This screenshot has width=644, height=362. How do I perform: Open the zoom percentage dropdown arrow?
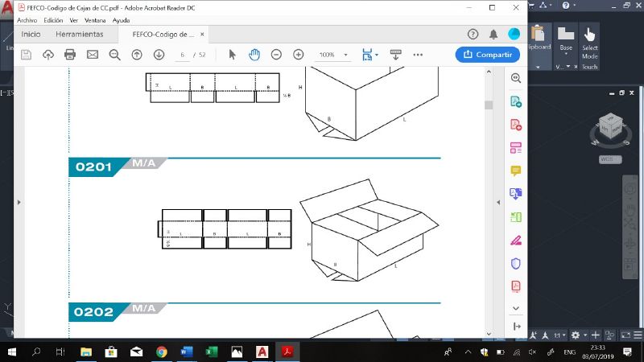345,55
